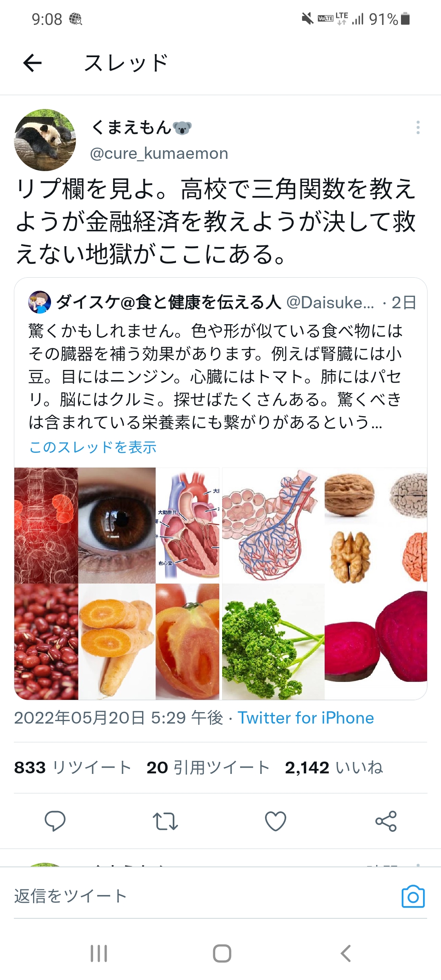Viewport: 441px width, 980px height.
Task: Tap the Android back chevron
Action: tap(345, 953)
